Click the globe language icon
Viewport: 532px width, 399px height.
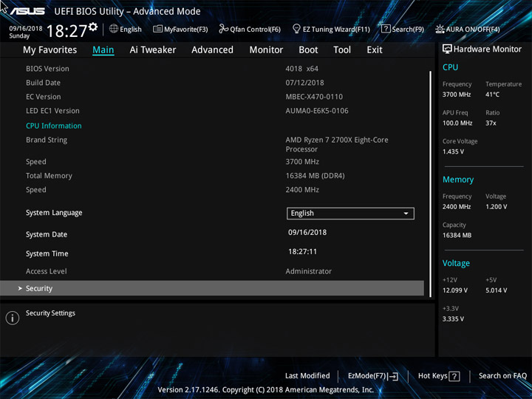click(114, 29)
